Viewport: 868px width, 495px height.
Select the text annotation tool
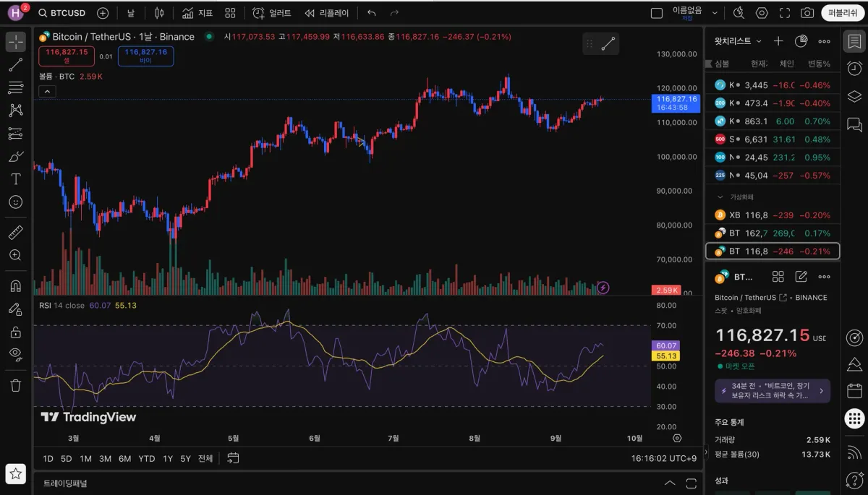(x=15, y=179)
